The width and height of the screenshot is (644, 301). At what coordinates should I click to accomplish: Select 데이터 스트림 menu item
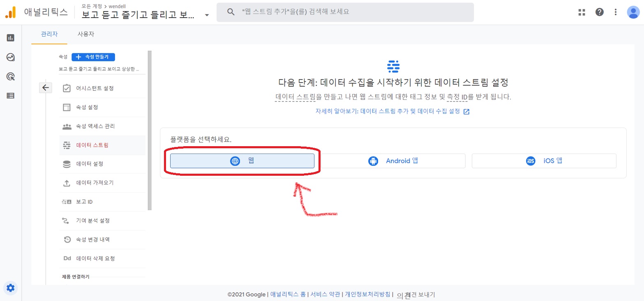[102, 145]
